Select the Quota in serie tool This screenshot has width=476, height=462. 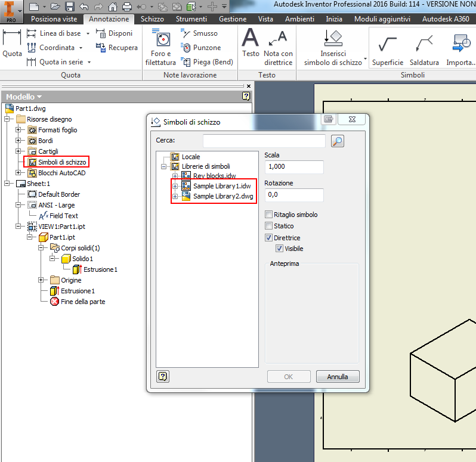click(x=55, y=62)
